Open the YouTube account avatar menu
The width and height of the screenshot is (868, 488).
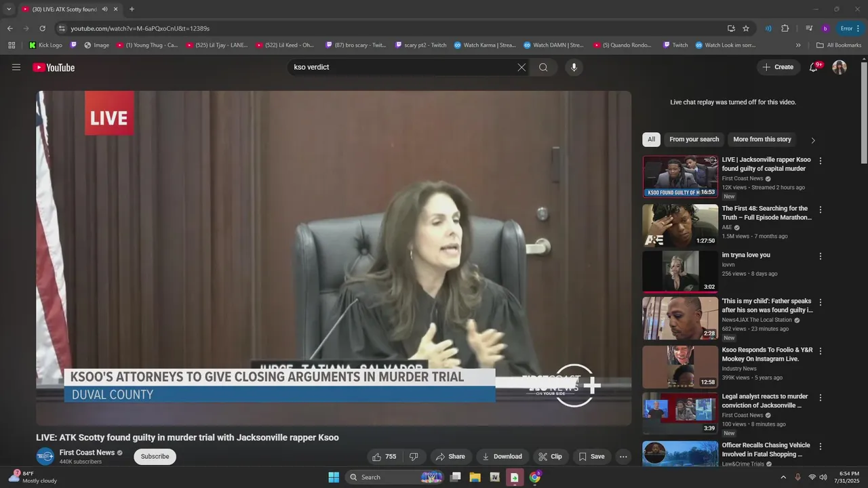pyautogui.click(x=840, y=67)
